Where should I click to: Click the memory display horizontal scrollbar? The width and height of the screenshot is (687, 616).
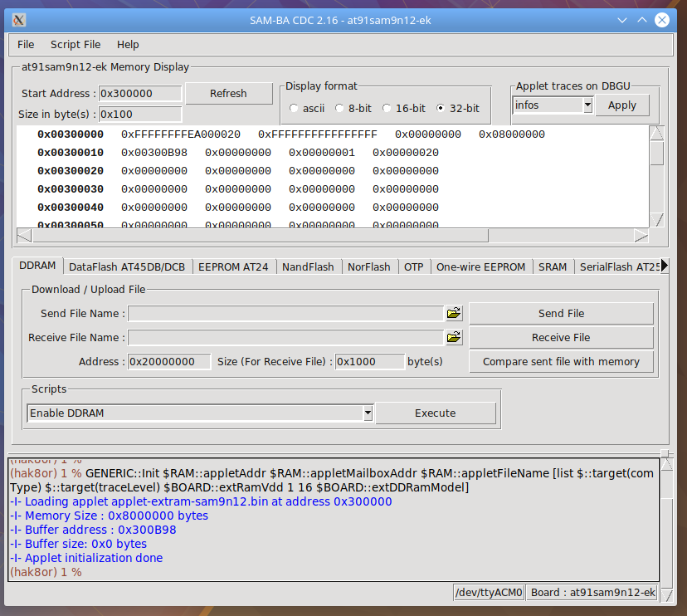click(x=261, y=236)
